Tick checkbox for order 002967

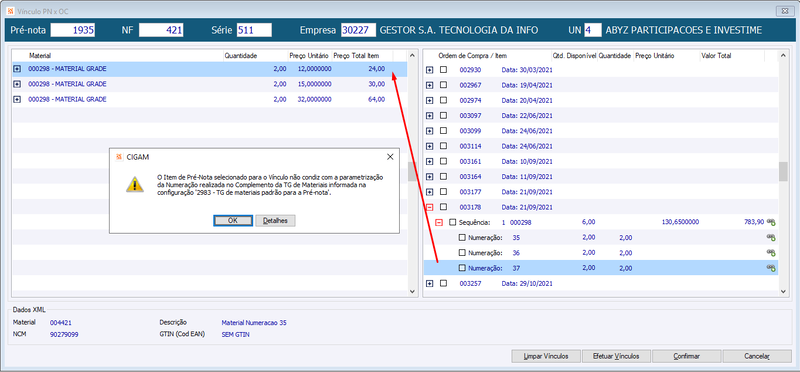pyautogui.click(x=443, y=85)
